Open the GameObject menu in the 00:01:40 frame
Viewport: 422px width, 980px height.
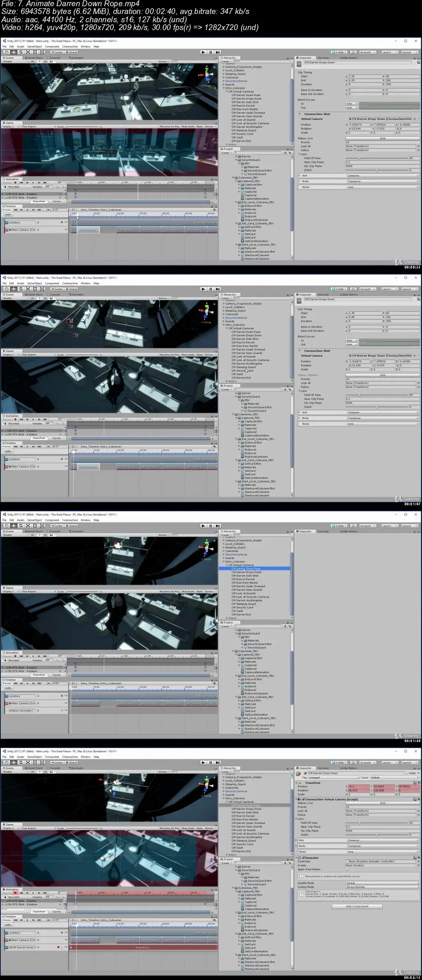point(35,520)
